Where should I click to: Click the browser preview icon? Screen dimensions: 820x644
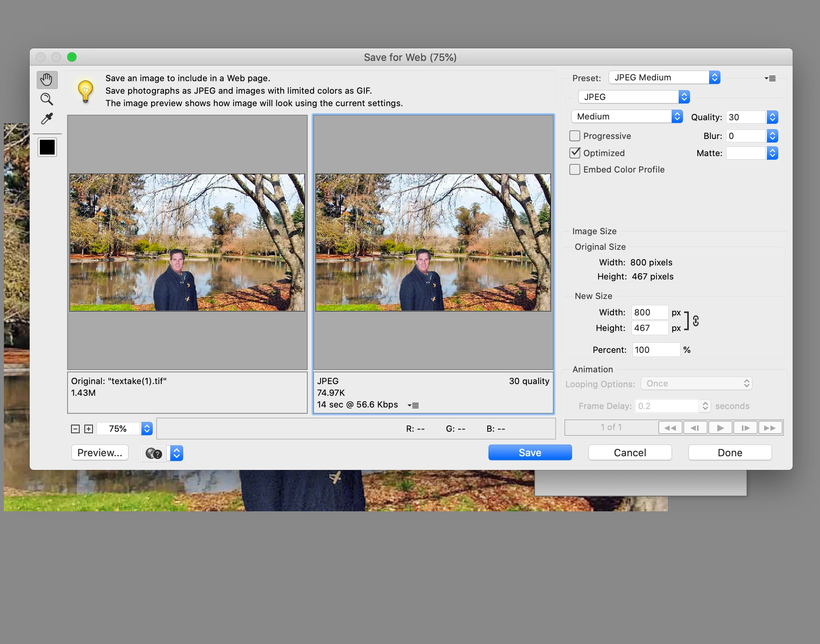tap(153, 453)
